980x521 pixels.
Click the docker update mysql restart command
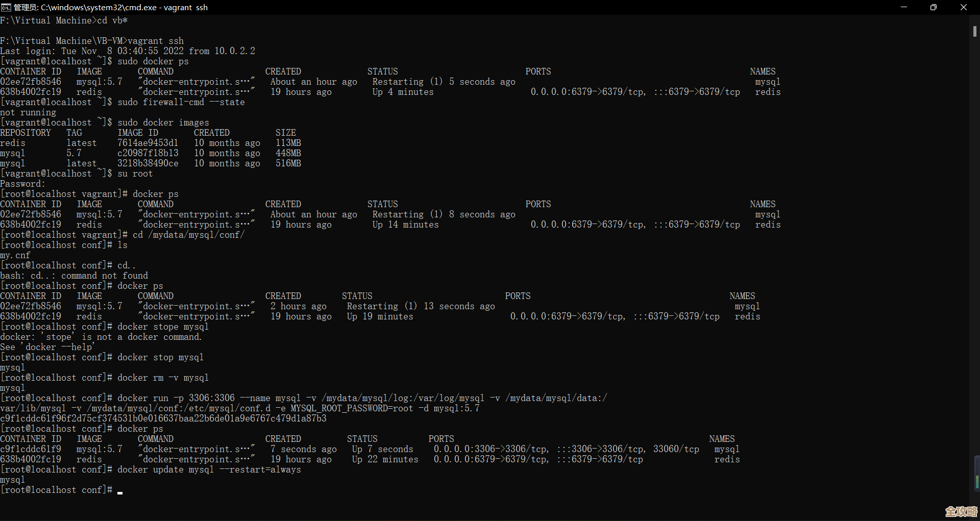[x=209, y=469]
